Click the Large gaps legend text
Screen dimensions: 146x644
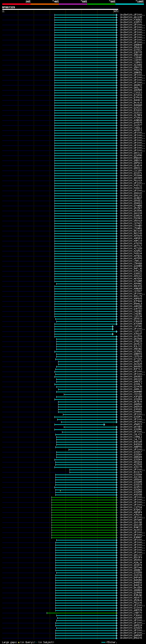pyautogui.click(x=28, y=642)
